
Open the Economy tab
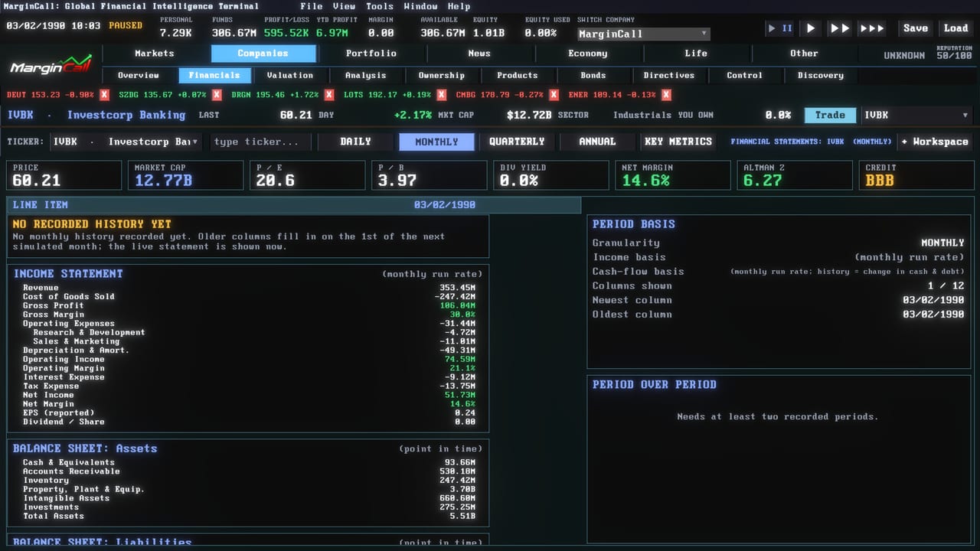(588, 54)
